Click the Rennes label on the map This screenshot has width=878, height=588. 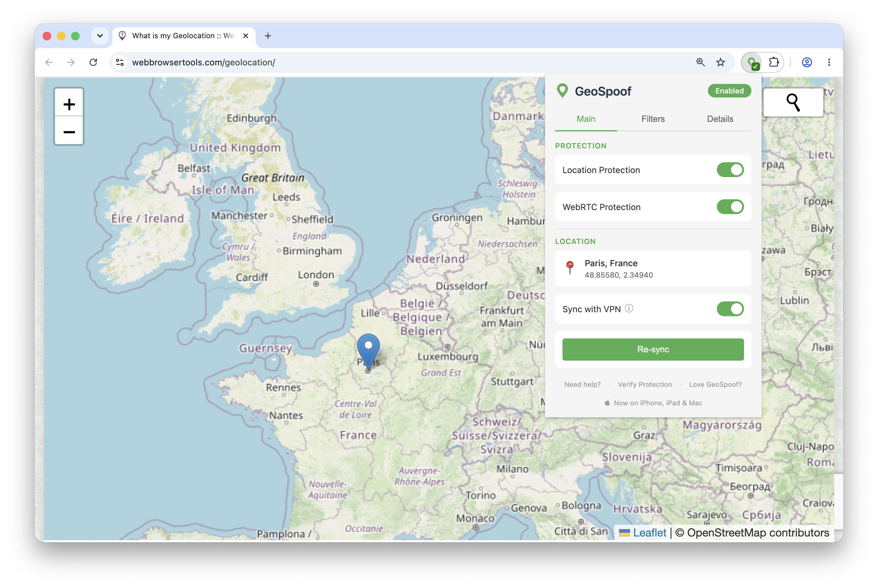pyautogui.click(x=283, y=387)
